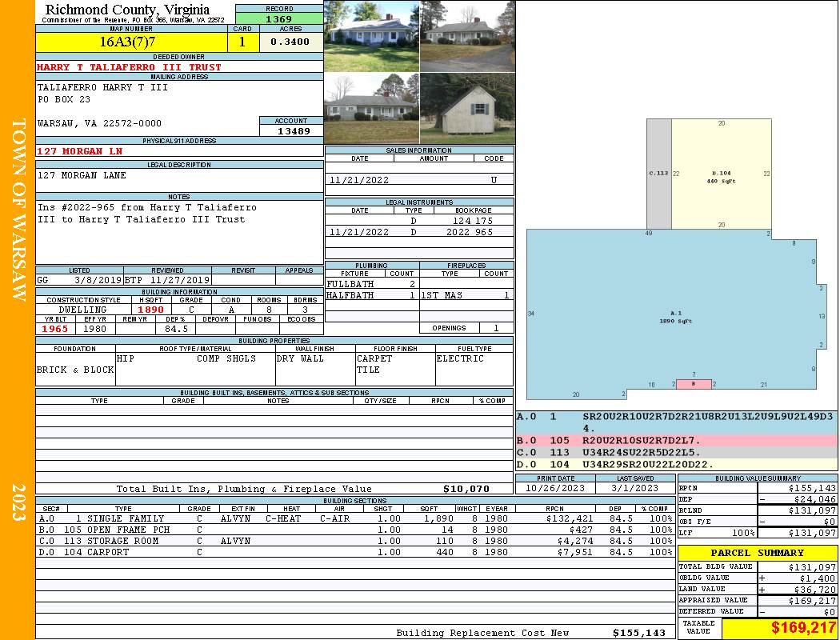
Task: Click the yellow D.104 carport sketch area
Action: coord(721,174)
